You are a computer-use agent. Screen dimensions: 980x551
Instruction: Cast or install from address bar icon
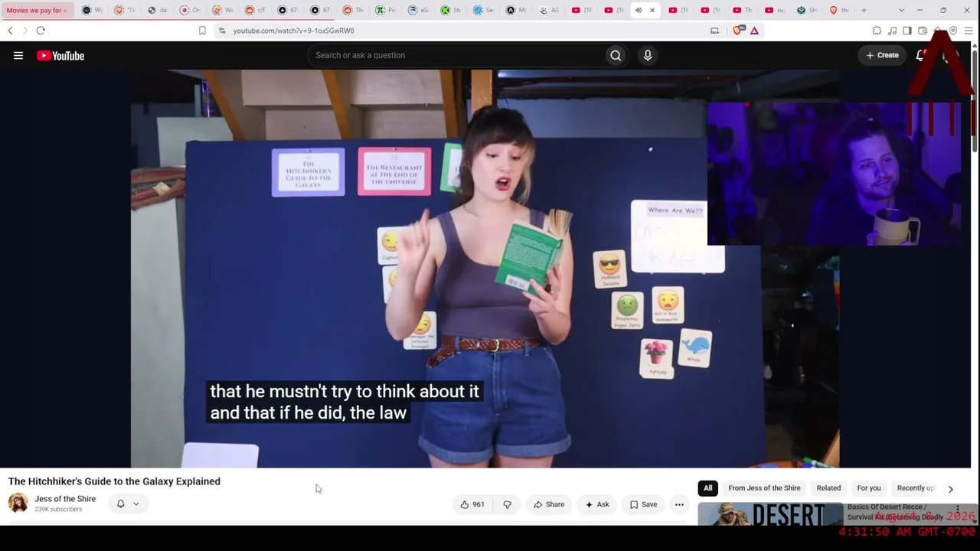pyautogui.click(x=715, y=31)
